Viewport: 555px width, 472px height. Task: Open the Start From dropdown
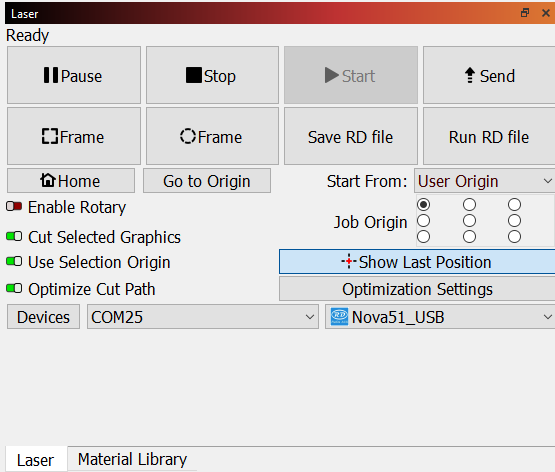tap(485, 181)
